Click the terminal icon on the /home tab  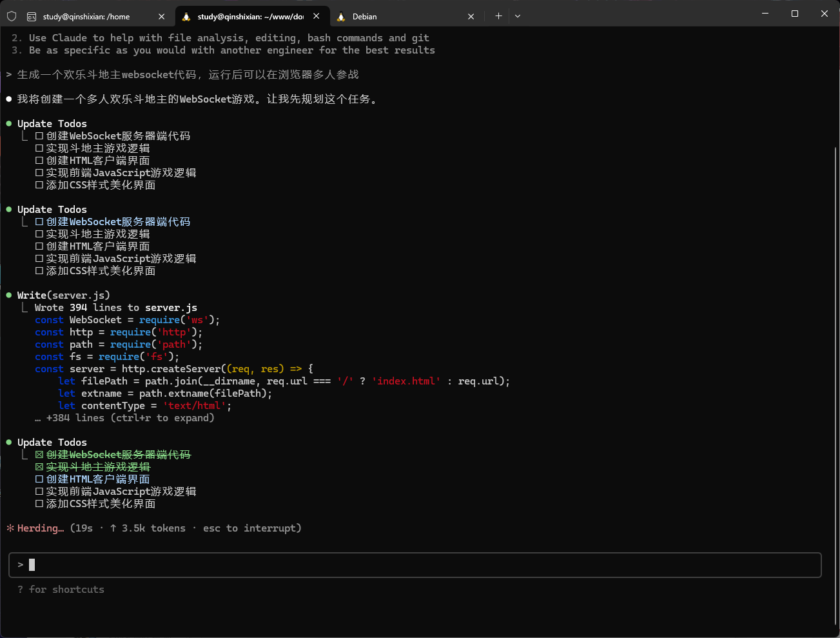click(x=32, y=17)
